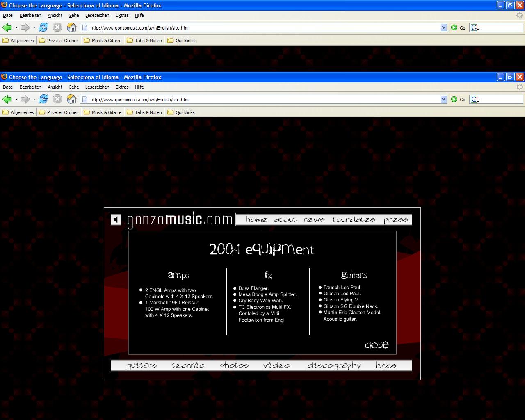Open the photos section link
The height and width of the screenshot is (420, 525).
pos(234,365)
